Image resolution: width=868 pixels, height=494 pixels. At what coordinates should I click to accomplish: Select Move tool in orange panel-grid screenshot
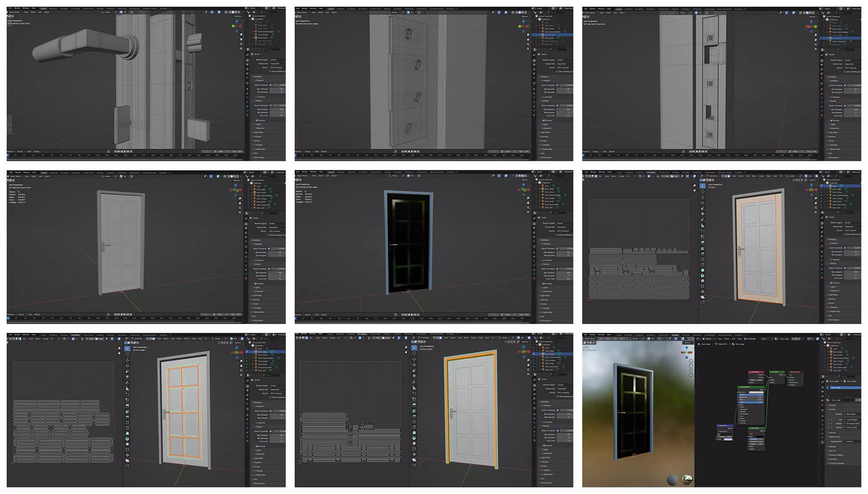(127, 360)
